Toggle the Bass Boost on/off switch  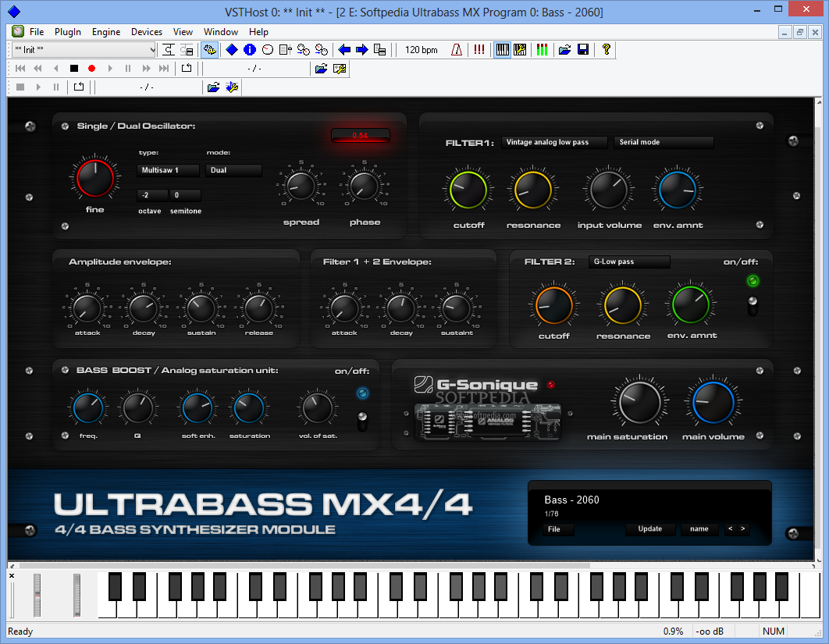click(362, 421)
